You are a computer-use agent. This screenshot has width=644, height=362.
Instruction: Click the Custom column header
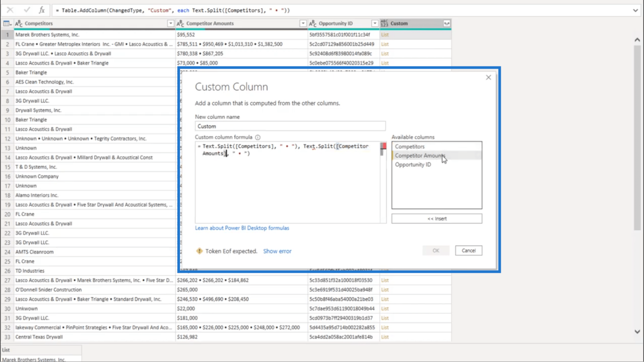click(x=416, y=23)
